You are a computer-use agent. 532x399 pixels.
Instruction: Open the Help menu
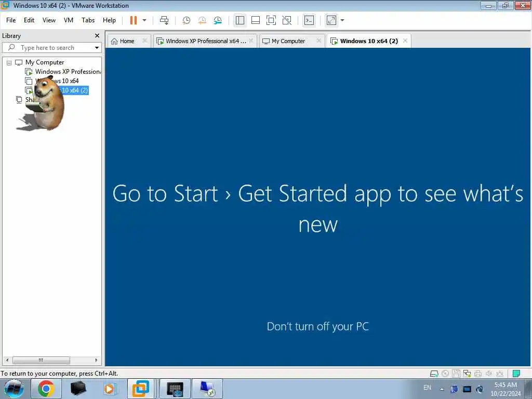tap(109, 20)
